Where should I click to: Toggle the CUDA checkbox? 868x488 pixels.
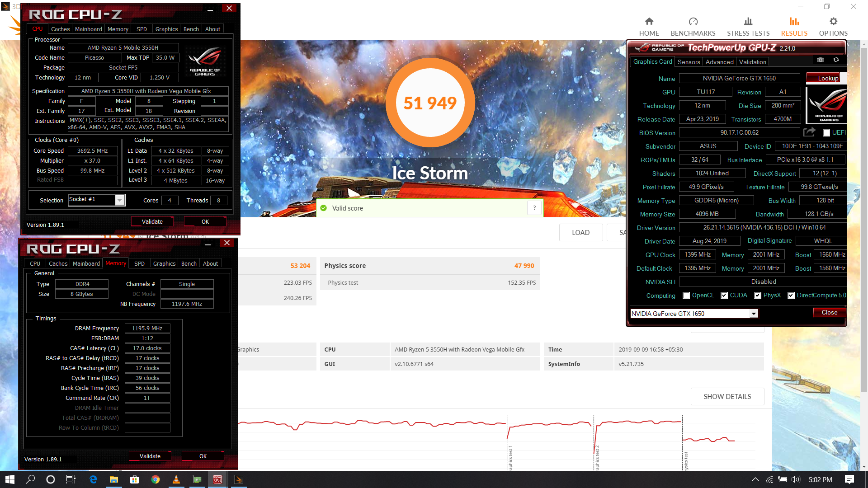pyautogui.click(x=724, y=296)
